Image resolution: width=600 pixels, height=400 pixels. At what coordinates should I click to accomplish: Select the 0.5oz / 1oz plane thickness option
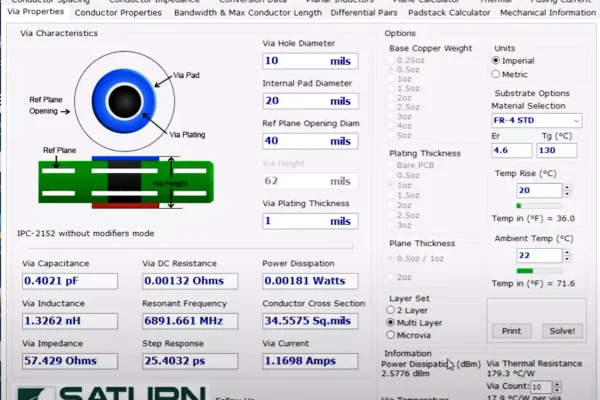(416, 259)
